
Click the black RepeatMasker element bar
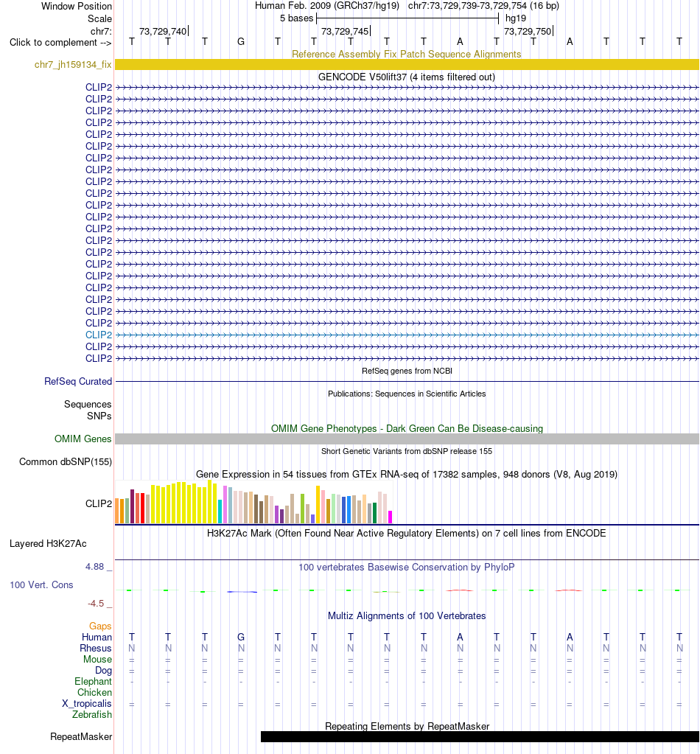click(480, 737)
